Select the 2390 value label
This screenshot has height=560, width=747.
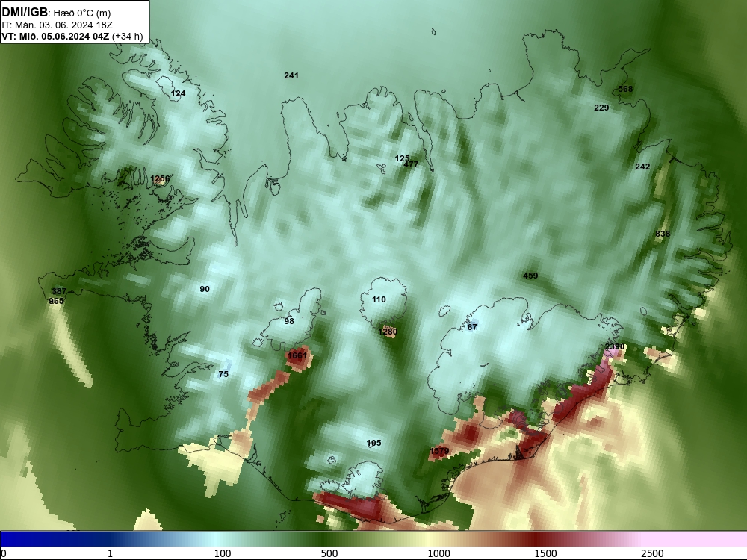click(615, 346)
